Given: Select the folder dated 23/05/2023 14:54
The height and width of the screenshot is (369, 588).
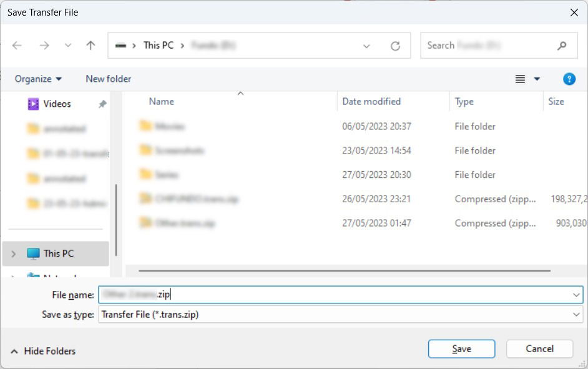Looking at the screenshot, I should [x=356, y=150].
